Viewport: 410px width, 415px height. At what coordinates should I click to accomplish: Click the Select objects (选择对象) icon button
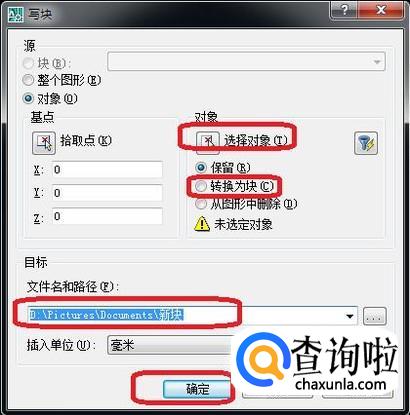(x=208, y=143)
